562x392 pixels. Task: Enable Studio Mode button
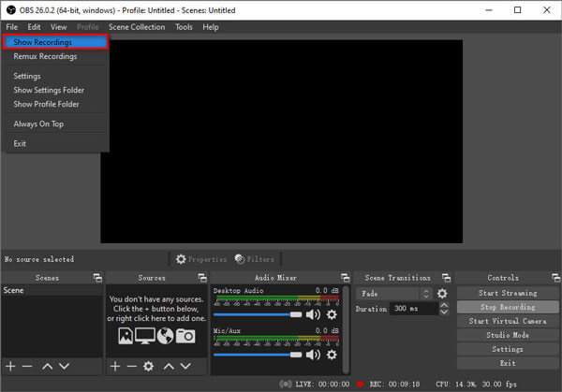tap(508, 335)
